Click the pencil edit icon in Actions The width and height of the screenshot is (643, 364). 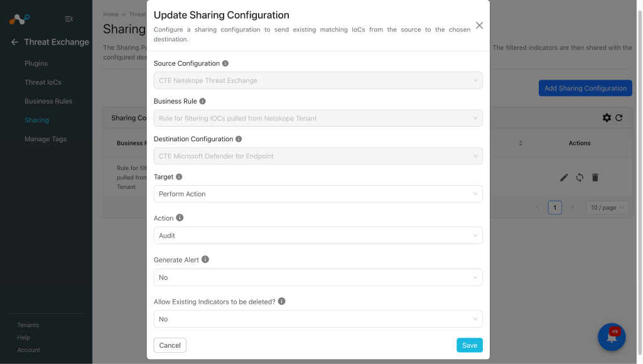[565, 178]
